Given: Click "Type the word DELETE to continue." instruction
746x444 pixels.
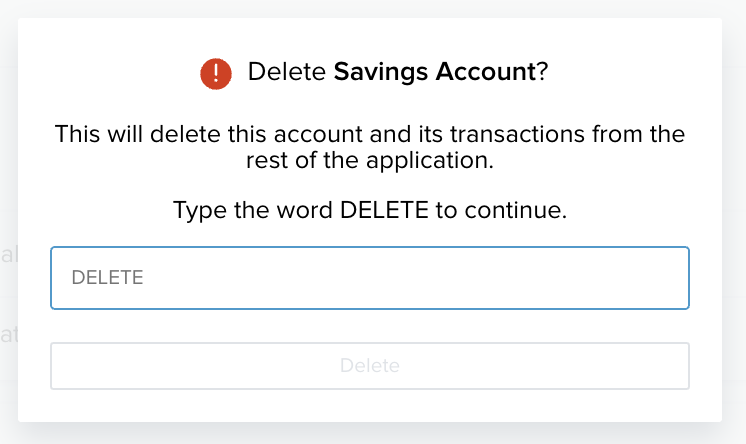Looking at the screenshot, I should [x=369, y=211].
